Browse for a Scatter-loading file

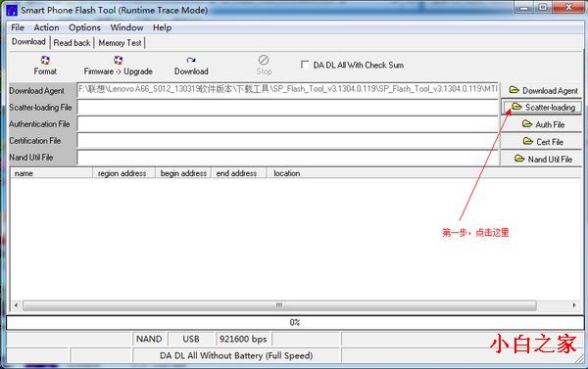click(542, 107)
